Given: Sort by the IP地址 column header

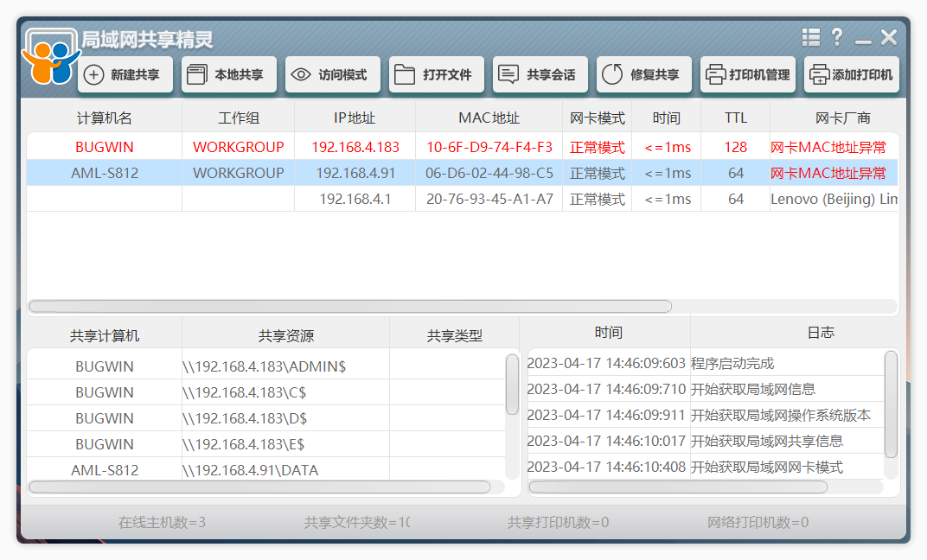Looking at the screenshot, I should (355, 118).
